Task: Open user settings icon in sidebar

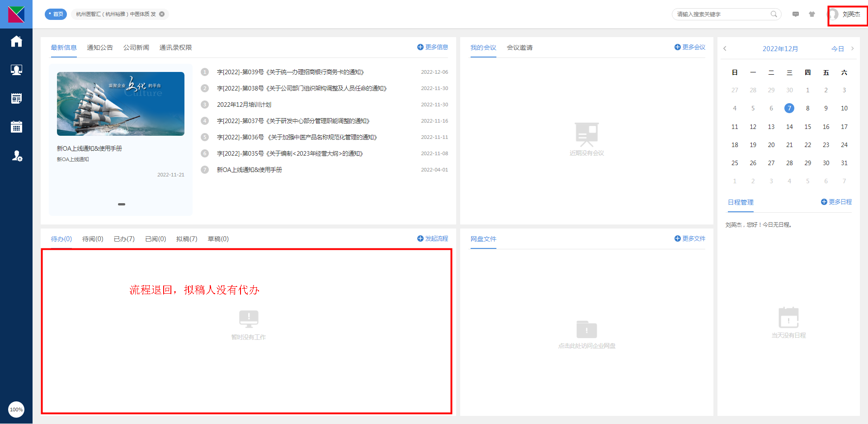Action: [17, 156]
